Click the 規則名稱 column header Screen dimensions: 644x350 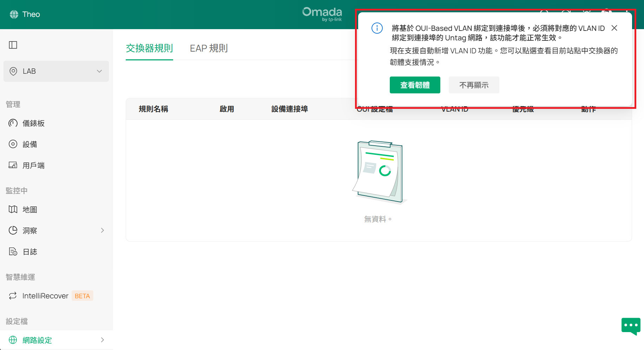(x=153, y=109)
